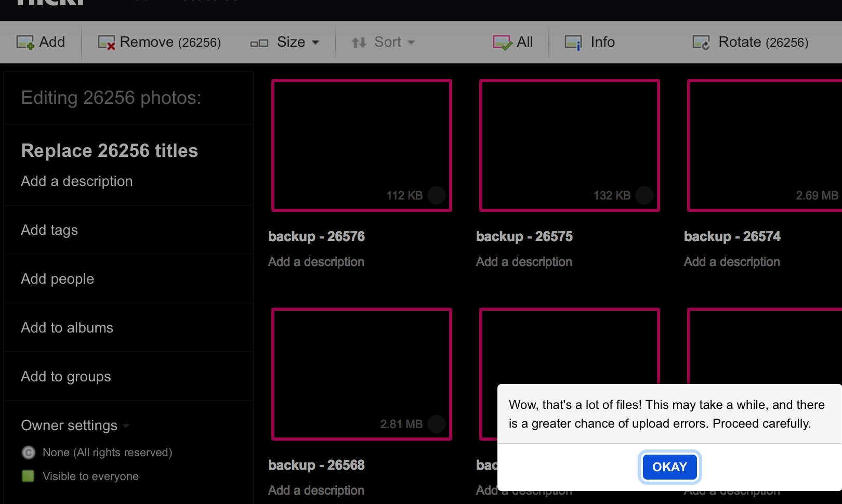Click the Info panel icon
The image size is (842, 504).
[573, 43]
